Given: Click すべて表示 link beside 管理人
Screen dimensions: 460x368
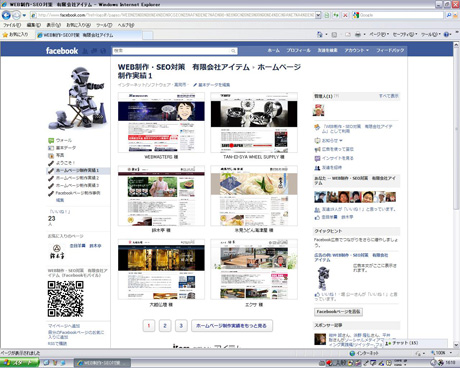Looking at the screenshot, I should pyautogui.click(x=388, y=96).
